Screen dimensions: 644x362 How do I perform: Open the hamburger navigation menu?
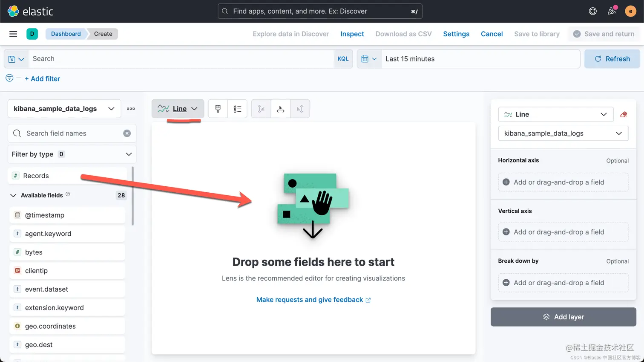13,34
